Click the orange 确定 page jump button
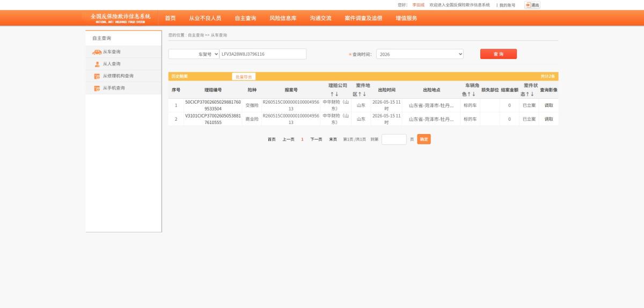The image size is (644, 308). (424, 140)
